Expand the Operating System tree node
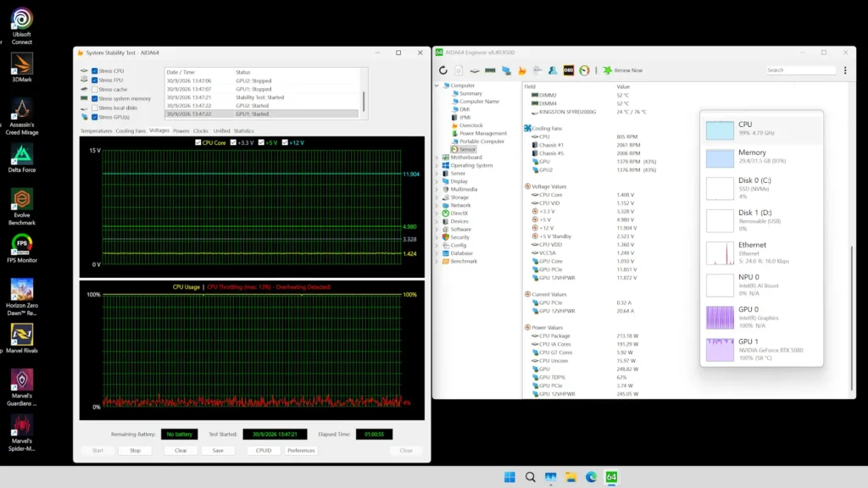 (x=437, y=165)
